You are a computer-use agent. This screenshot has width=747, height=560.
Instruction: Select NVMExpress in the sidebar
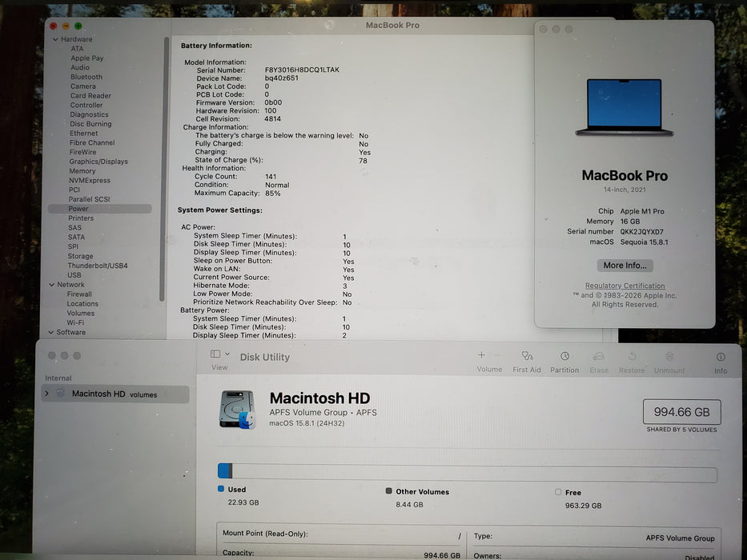90,181
